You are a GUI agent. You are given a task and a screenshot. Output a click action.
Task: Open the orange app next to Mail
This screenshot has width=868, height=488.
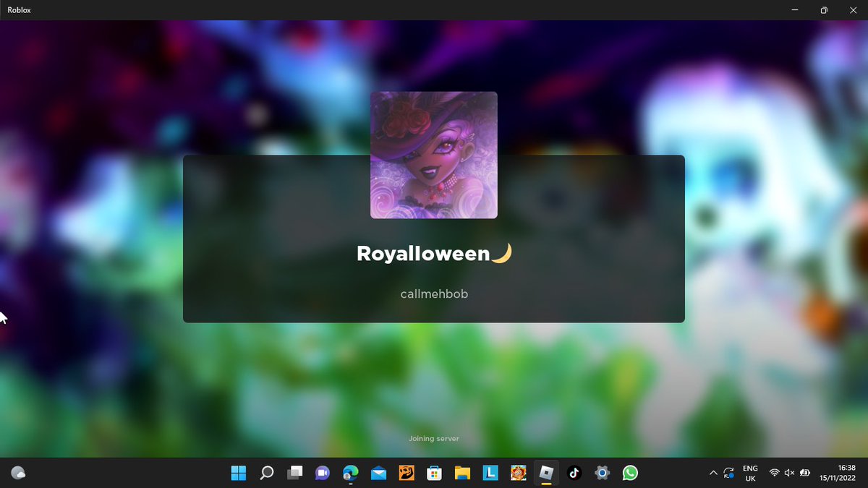click(x=407, y=473)
